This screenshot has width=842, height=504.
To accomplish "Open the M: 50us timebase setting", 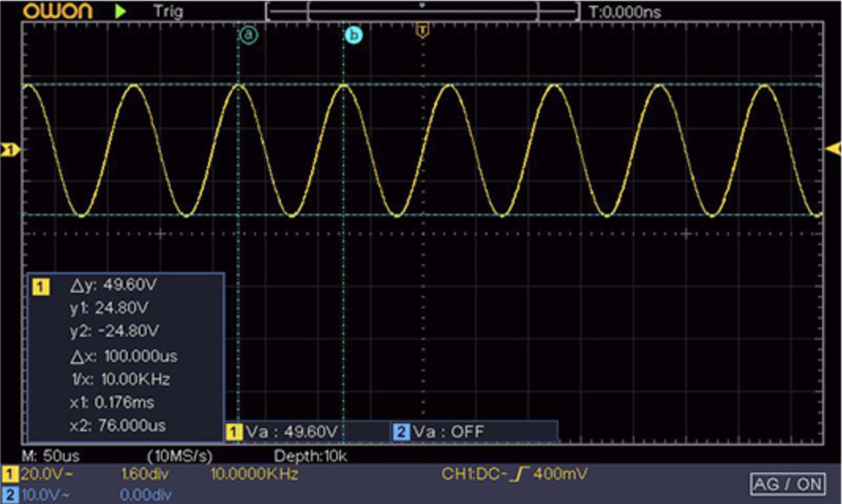I will pyautogui.click(x=51, y=456).
